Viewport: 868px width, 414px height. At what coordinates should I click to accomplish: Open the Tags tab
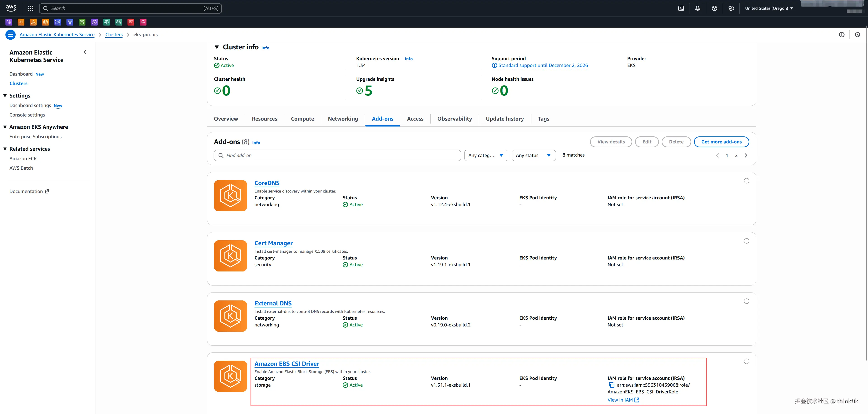[543, 119]
